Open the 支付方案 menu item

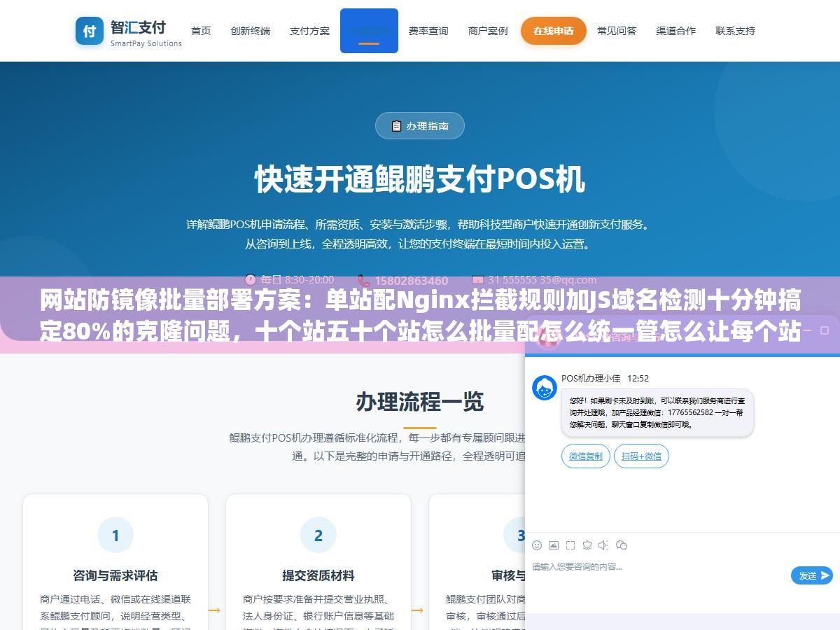pos(309,31)
